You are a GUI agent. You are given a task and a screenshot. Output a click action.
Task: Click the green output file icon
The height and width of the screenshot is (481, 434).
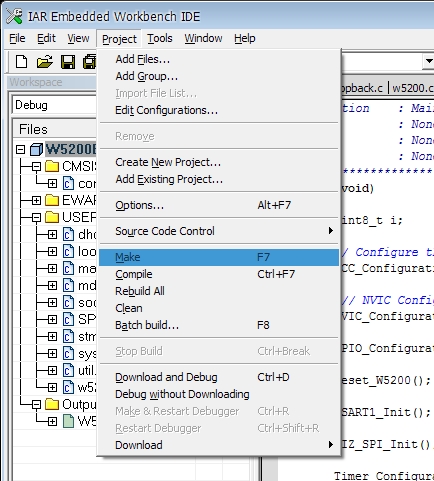click(x=68, y=421)
